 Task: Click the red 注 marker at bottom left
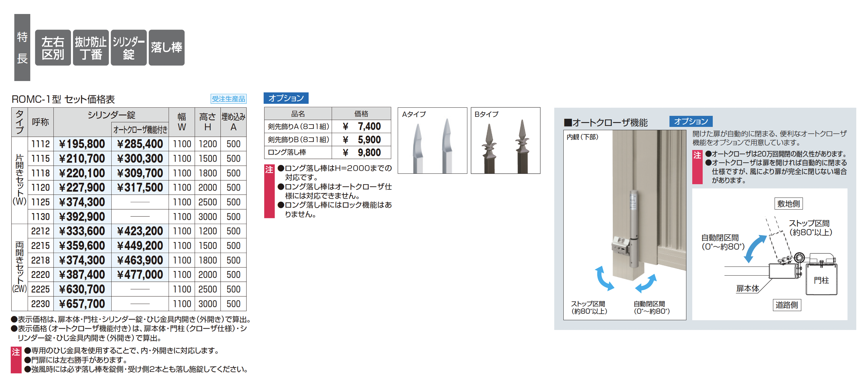(16, 360)
